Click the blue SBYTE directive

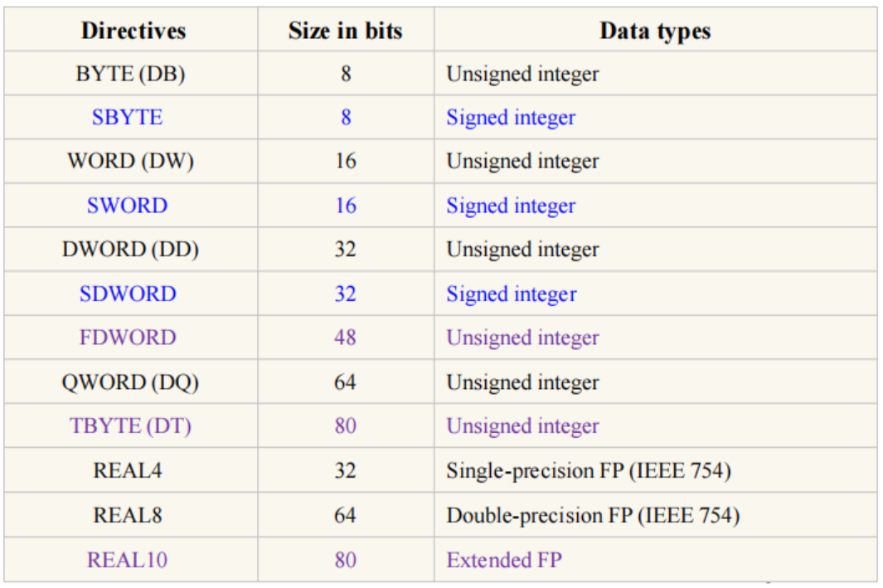[127, 118]
